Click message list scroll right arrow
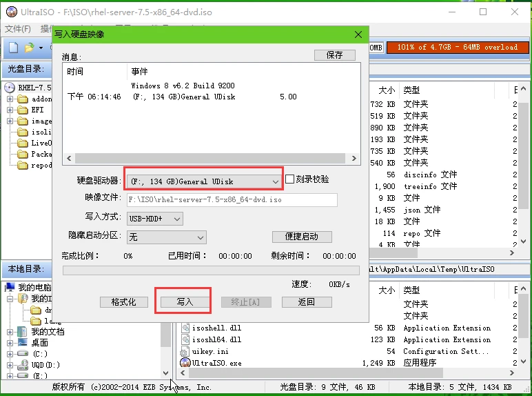Viewport: 532px width, 396px height. [354, 158]
